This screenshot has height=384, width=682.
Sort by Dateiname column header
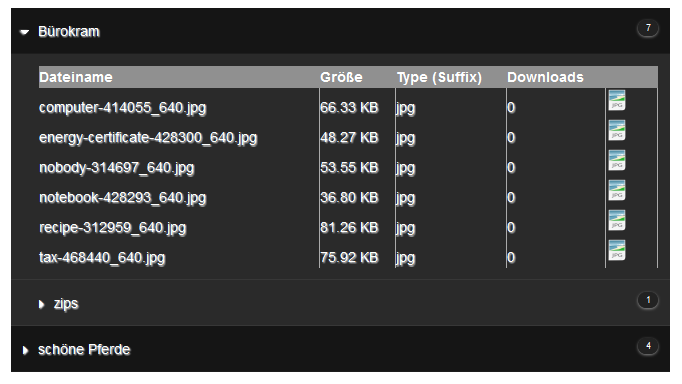point(76,77)
